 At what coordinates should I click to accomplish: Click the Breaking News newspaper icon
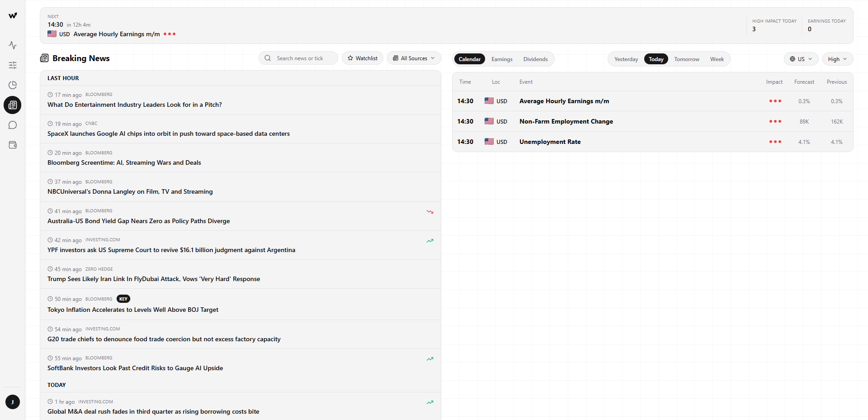click(44, 58)
